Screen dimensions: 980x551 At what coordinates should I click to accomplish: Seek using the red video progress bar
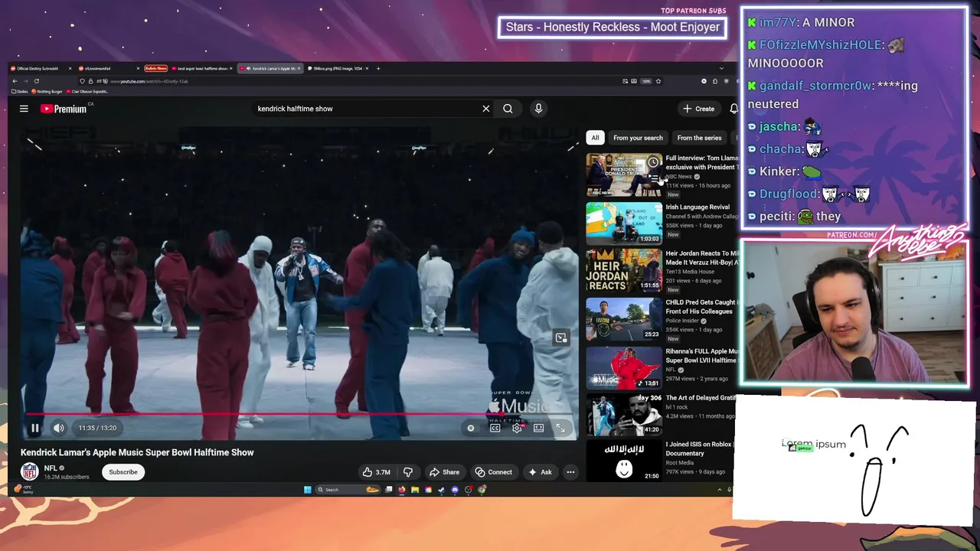pos(299,414)
